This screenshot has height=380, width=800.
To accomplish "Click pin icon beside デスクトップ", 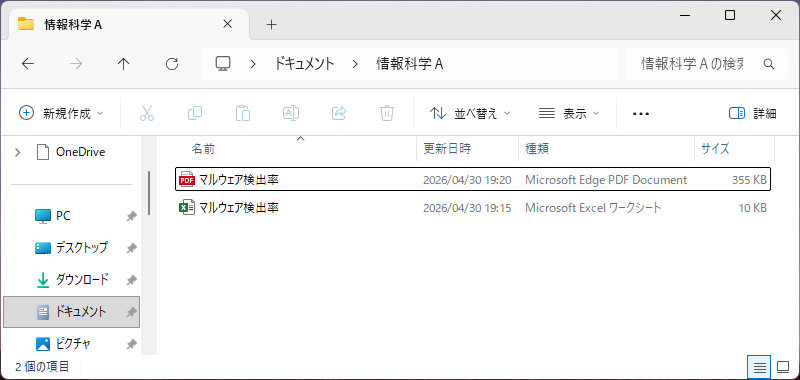I will click(x=132, y=248).
